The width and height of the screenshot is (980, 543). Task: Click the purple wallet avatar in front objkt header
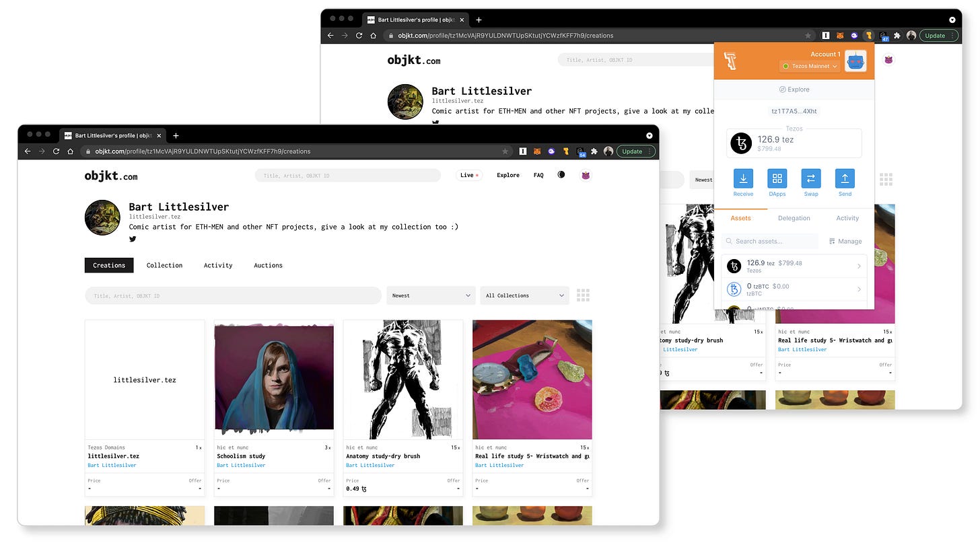tap(586, 175)
